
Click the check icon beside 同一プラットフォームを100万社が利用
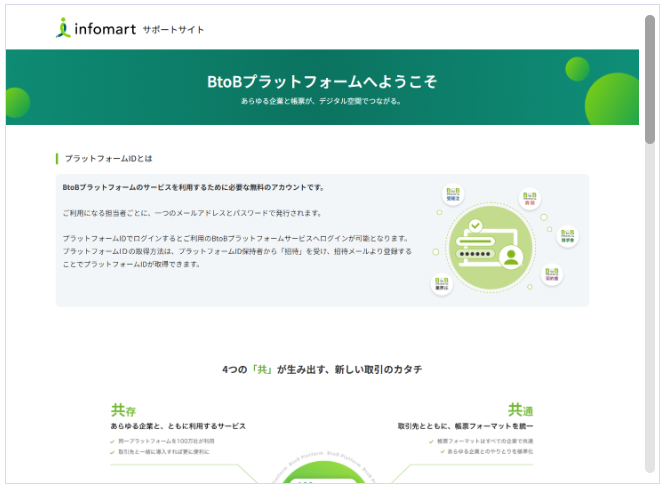112,441
